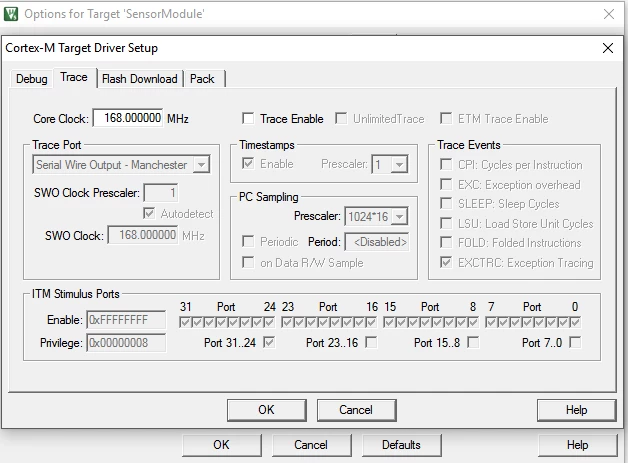Open the Flash Download tab
The height and width of the screenshot is (463, 628).
tap(139, 79)
